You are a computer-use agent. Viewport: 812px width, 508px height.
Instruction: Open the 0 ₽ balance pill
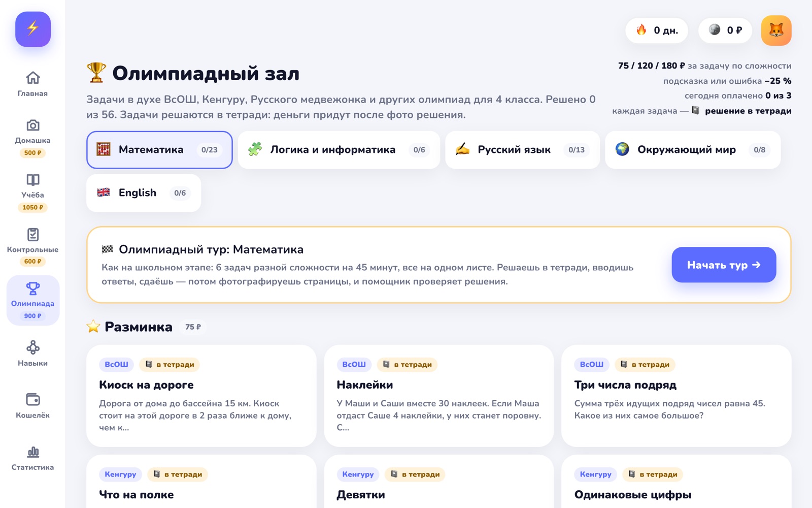(x=725, y=30)
